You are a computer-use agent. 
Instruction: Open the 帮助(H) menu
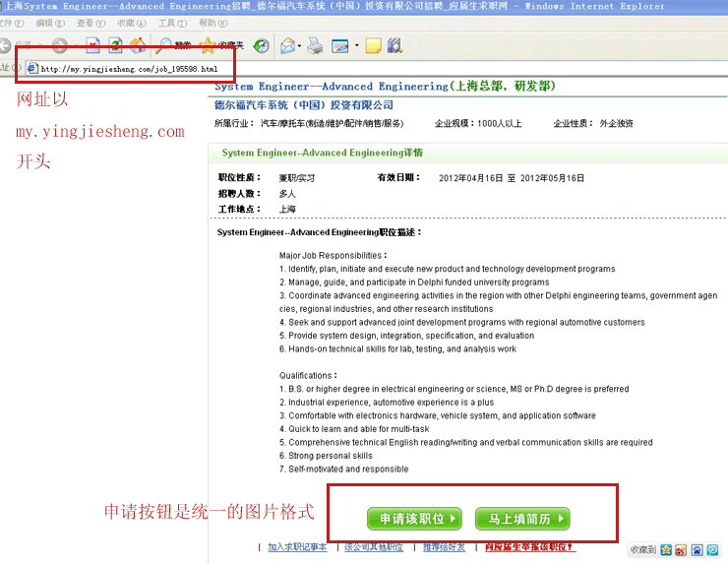(x=213, y=23)
